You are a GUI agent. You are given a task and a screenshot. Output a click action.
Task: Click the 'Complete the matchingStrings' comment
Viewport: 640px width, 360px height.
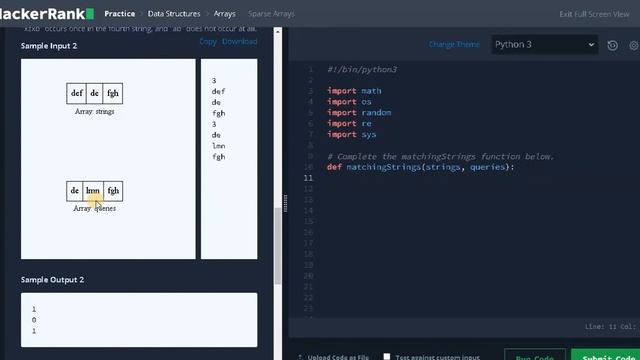coord(440,156)
